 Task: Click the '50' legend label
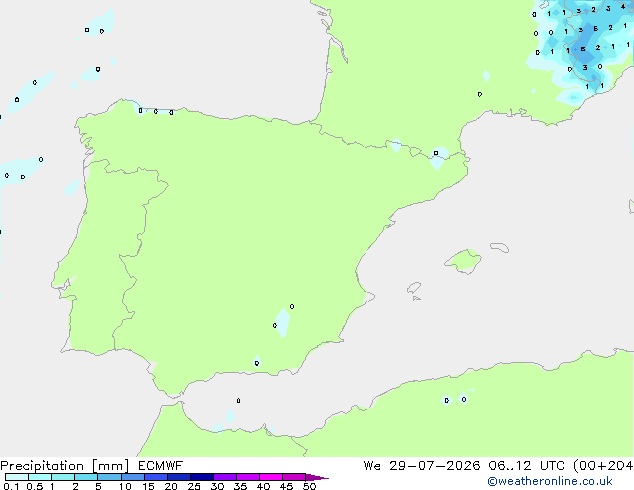point(309,486)
